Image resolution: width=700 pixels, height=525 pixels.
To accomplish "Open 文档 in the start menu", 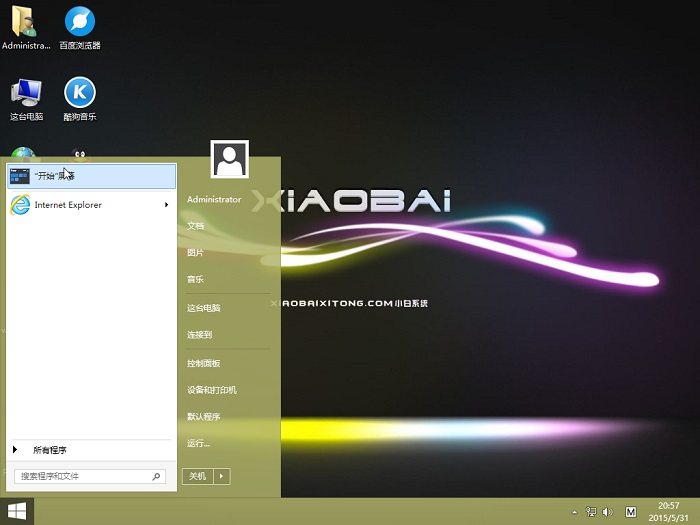I will point(196,226).
